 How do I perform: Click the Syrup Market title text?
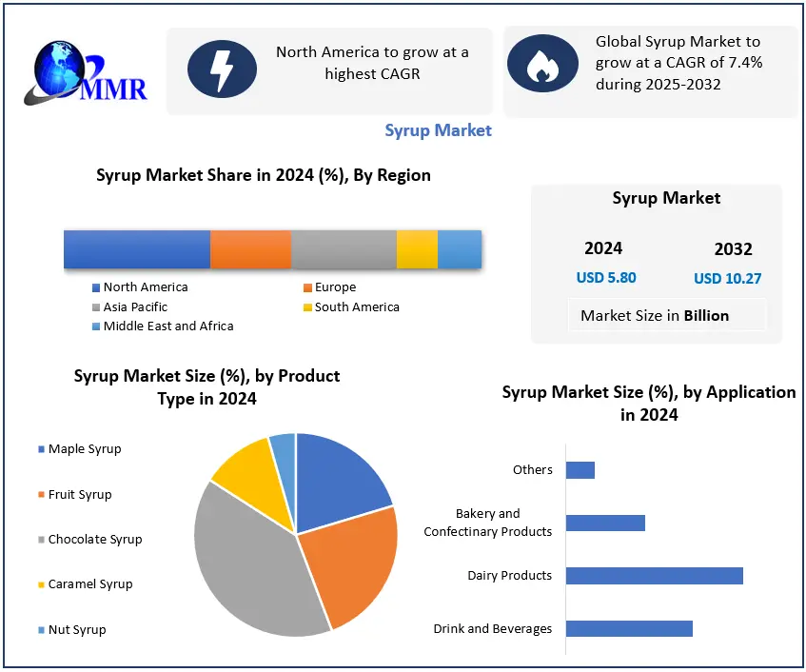click(438, 130)
